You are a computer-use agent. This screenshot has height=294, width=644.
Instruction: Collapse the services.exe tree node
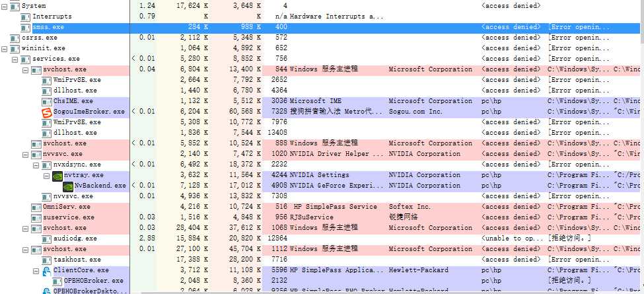(15, 59)
